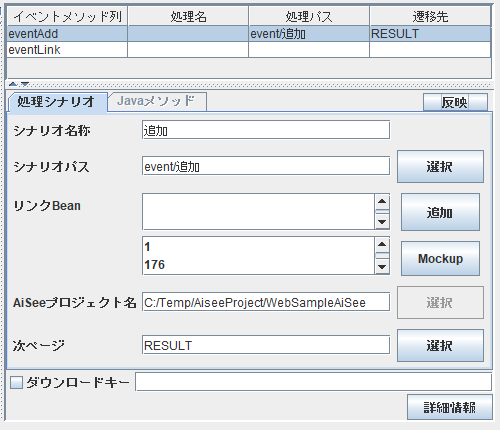Click the 追加 button beside リンクBean
Viewport: 500px width, 430px height.
point(440,212)
